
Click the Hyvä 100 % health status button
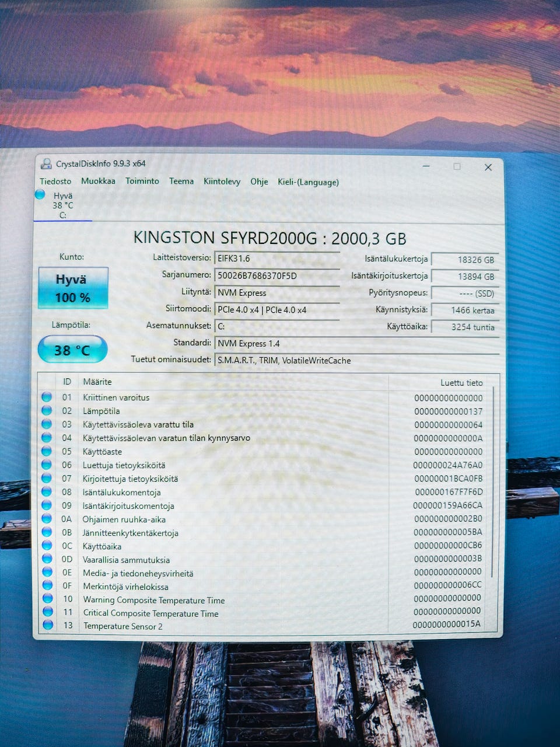73,288
